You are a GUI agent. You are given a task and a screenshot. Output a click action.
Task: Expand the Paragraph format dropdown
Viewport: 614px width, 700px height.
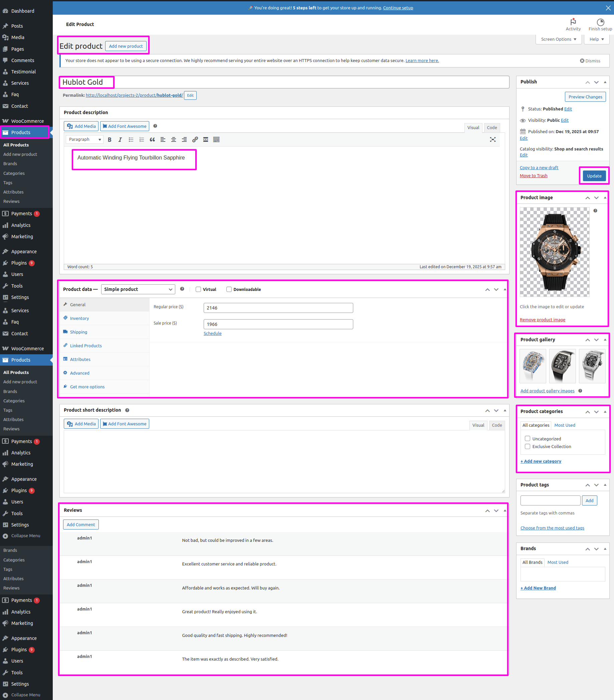pyautogui.click(x=84, y=139)
